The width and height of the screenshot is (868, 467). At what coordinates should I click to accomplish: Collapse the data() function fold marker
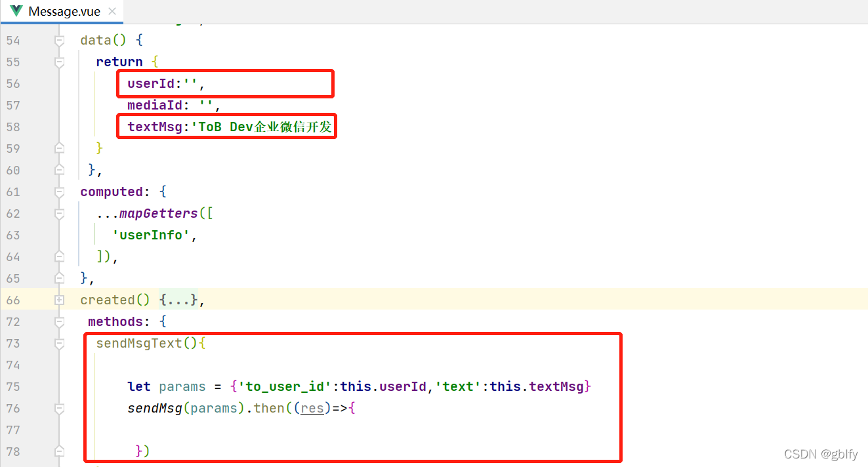pos(60,41)
